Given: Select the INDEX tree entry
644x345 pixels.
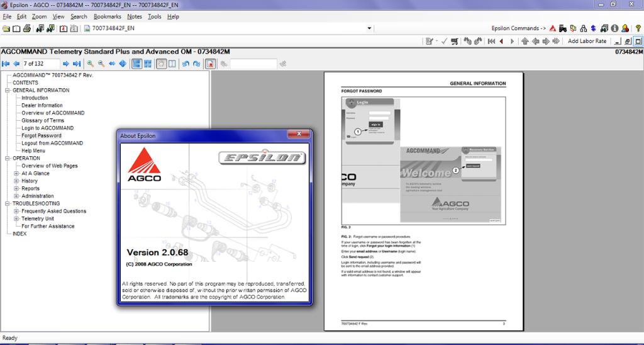Looking at the screenshot, I should coord(19,234).
